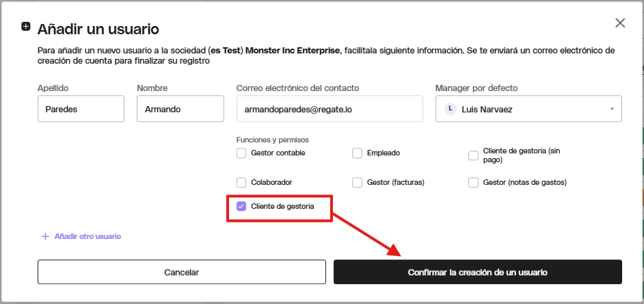The image size is (644, 304).
Task: Select the Gestor (notas de gastos) checkbox
Action: 474,182
